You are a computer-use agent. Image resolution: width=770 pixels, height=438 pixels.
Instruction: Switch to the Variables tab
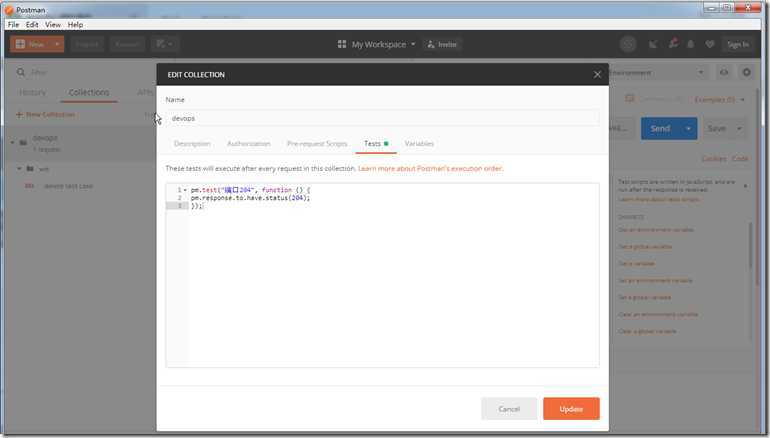[x=419, y=143]
